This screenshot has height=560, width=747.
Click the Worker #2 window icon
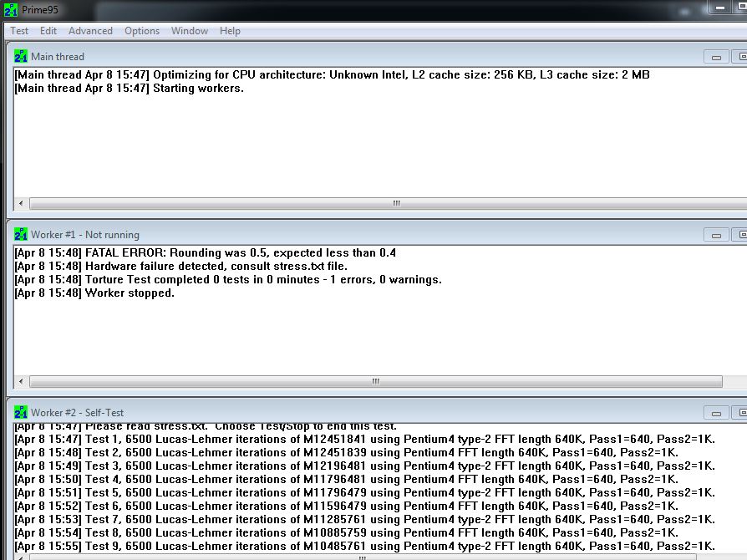[x=21, y=412]
